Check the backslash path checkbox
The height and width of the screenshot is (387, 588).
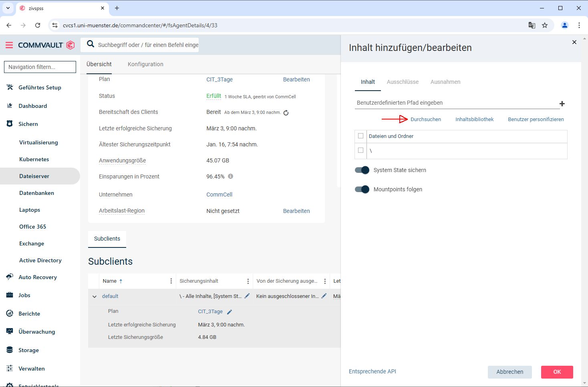360,150
